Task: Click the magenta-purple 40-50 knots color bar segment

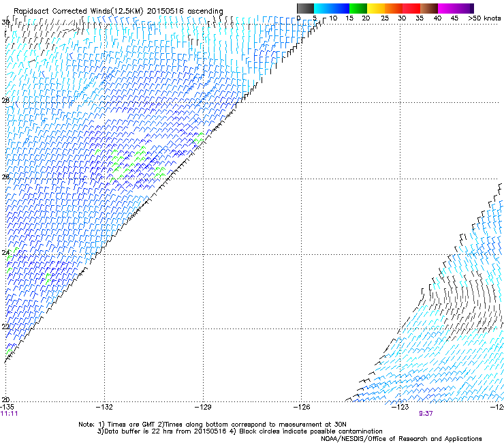Action: coord(456,8)
